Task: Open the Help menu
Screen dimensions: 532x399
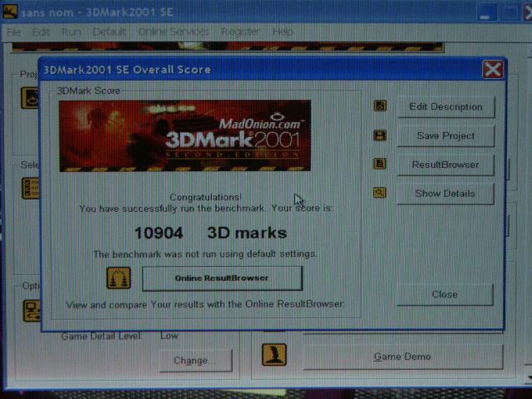Action: coord(283,32)
